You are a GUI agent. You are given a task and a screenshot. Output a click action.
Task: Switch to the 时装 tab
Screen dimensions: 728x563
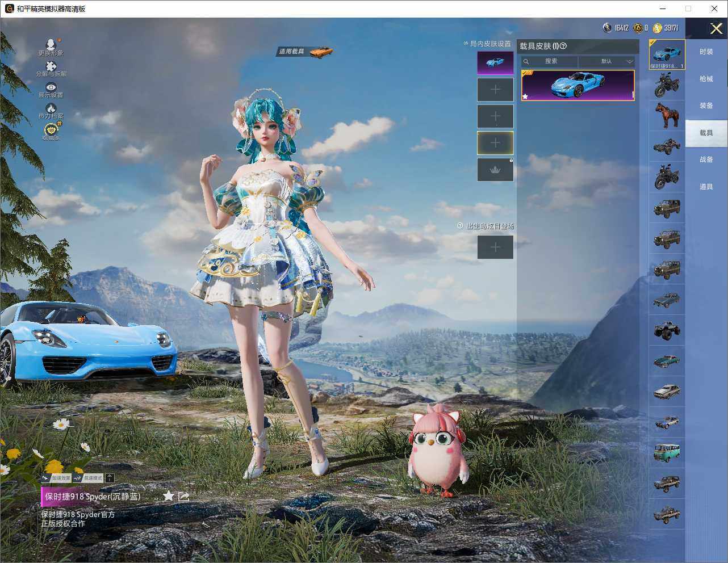click(706, 52)
